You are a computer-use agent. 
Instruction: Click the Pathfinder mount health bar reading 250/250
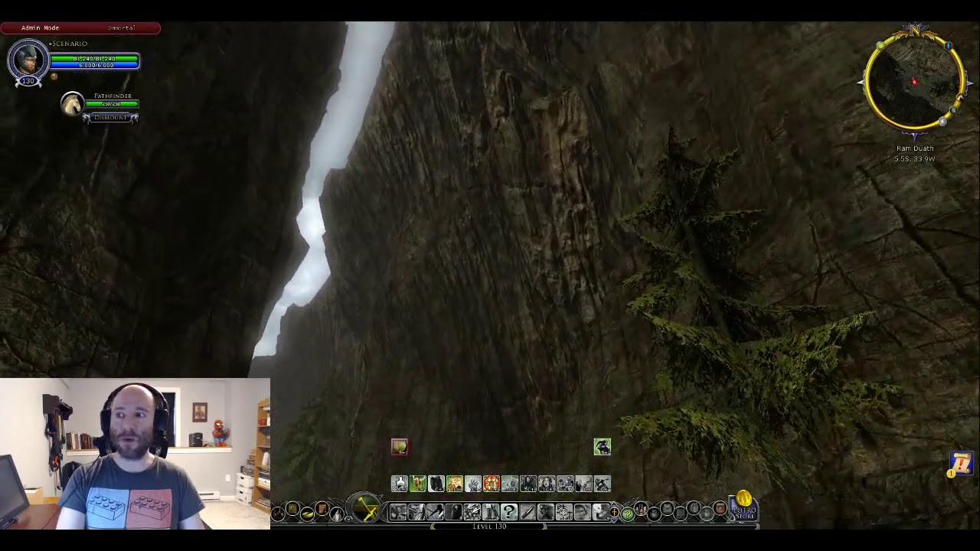[112, 103]
